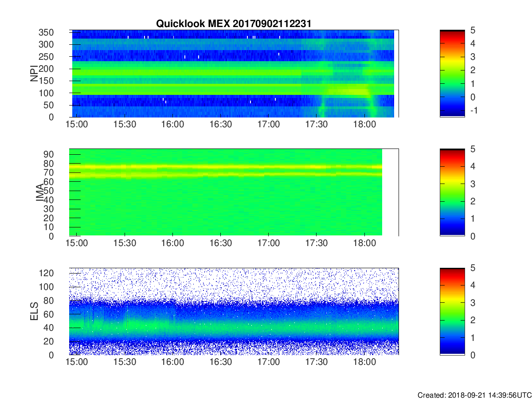Click the ELS panel colorbar

[x=452, y=311]
